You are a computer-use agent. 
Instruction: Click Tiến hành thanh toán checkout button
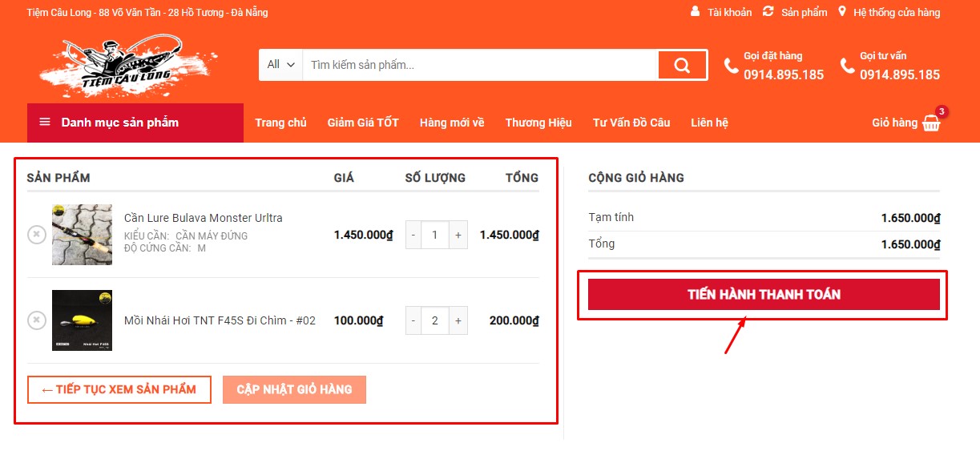coord(763,294)
